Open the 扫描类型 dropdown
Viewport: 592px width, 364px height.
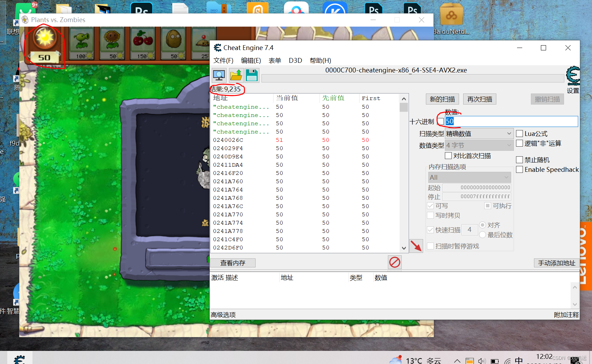point(479,134)
